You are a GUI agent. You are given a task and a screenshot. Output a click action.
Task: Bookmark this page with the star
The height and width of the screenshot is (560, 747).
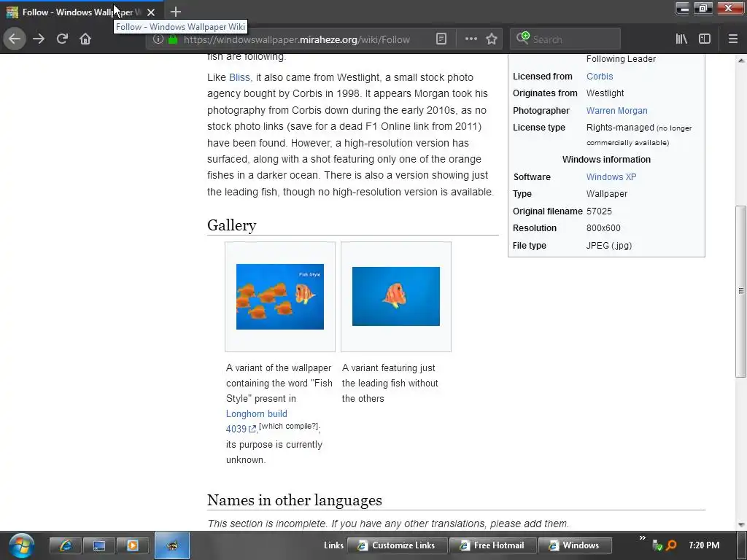click(x=492, y=39)
